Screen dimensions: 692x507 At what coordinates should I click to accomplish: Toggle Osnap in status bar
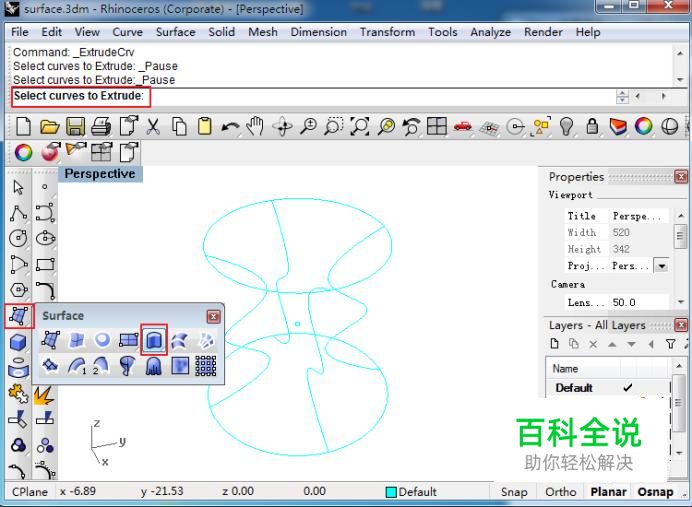655,492
